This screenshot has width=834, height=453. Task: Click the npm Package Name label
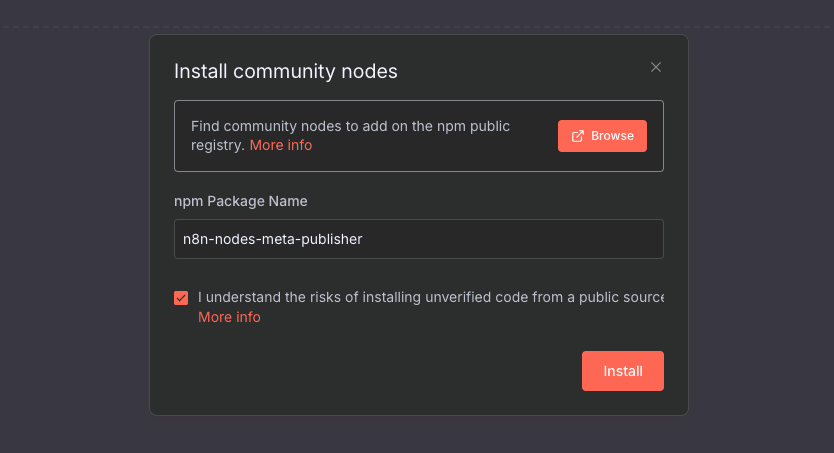tap(240, 201)
